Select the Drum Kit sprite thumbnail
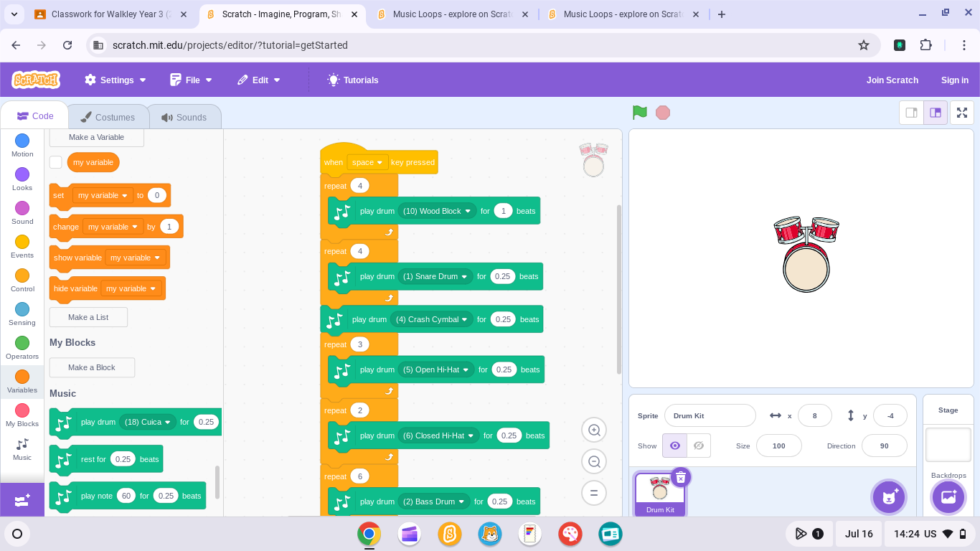 tap(660, 494)
